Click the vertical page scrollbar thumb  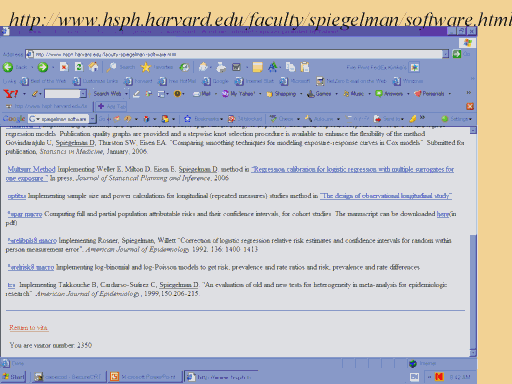pyautogui.click(x=473, y=292)
